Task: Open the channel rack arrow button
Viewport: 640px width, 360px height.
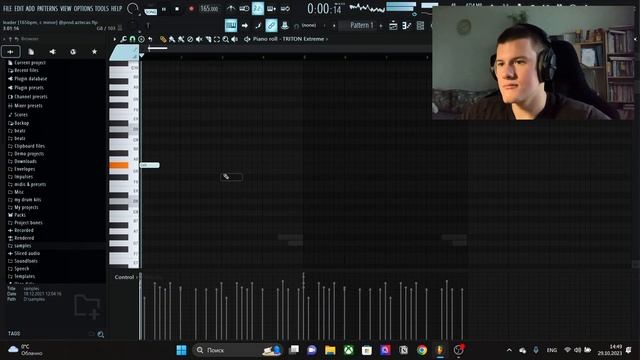Action: pos(244,25)
